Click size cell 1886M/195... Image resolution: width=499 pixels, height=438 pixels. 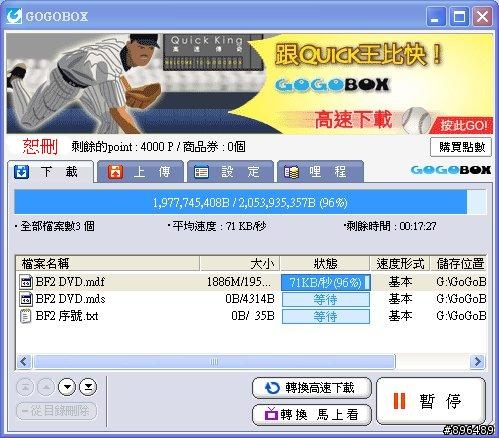tap(239, 282)
